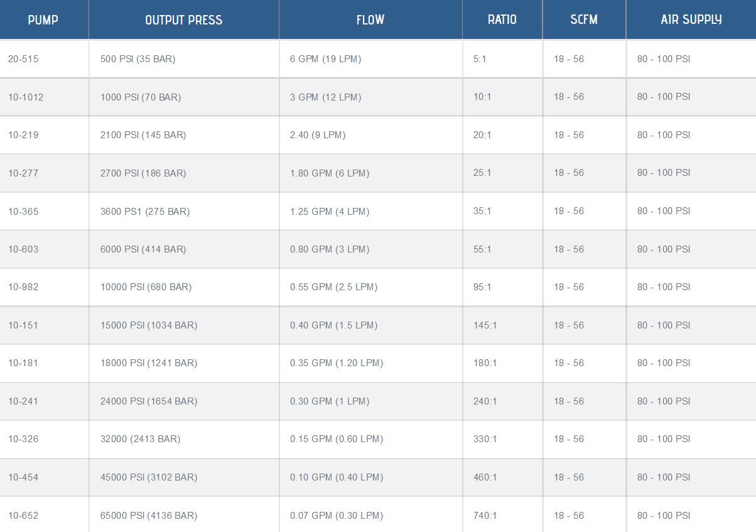Click the 0.80 GPM (3 LPM) flow value
Image resolution: width=756 pixels, height=532 pixels.
(330, 249)
